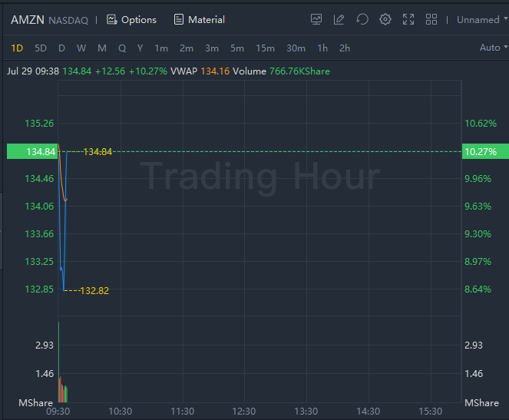Viewport: 509px width, 420px height.
Task: Click the 10.62% percent axis label
Action: (481, 124)
